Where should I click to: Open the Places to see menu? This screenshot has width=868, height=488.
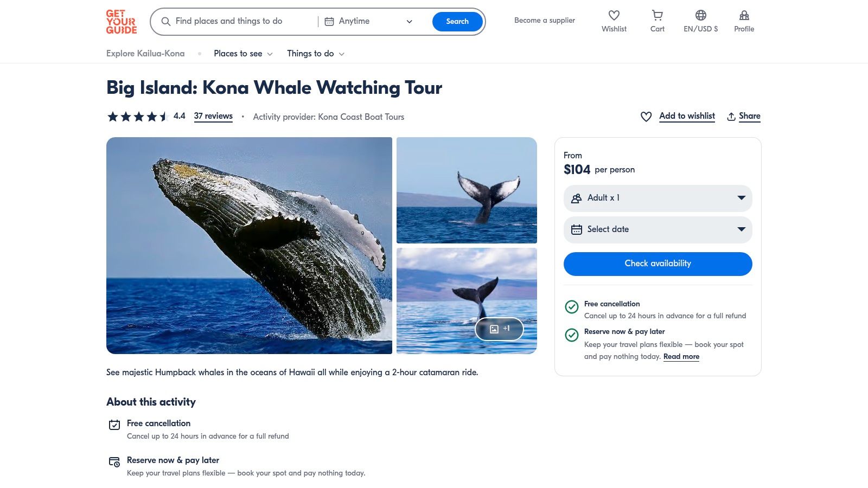point(242,53)
